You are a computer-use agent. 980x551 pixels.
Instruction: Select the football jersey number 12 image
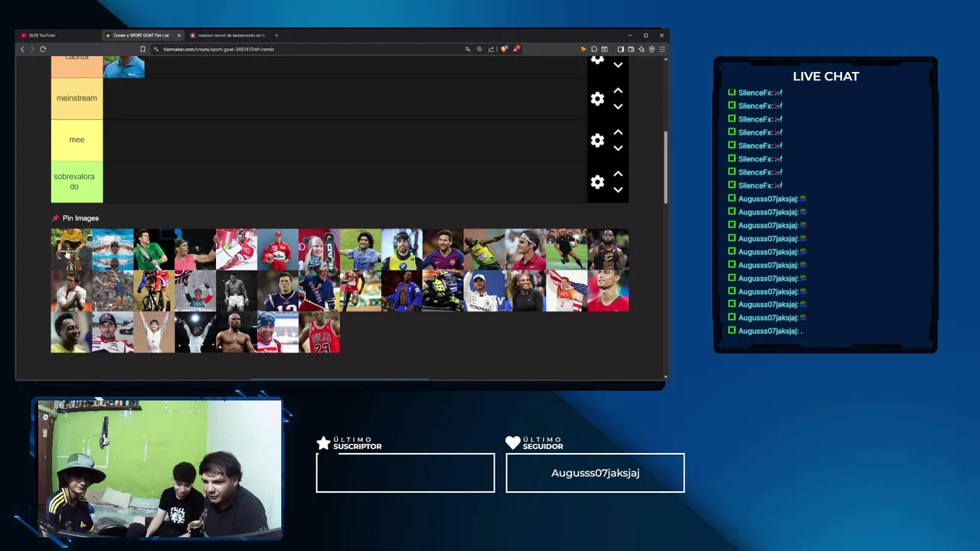click(x=278, y=291)
